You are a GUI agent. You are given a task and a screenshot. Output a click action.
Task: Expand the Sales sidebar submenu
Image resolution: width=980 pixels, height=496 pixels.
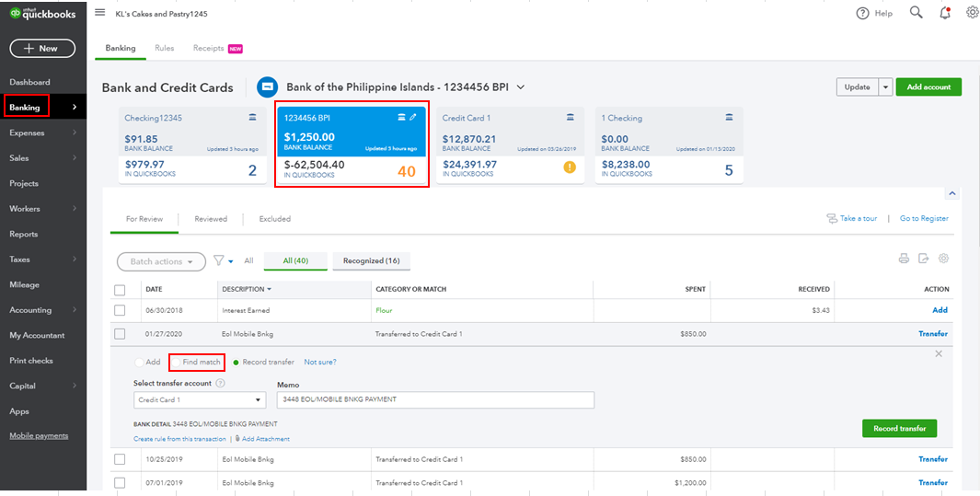click(x=75, y=158)
